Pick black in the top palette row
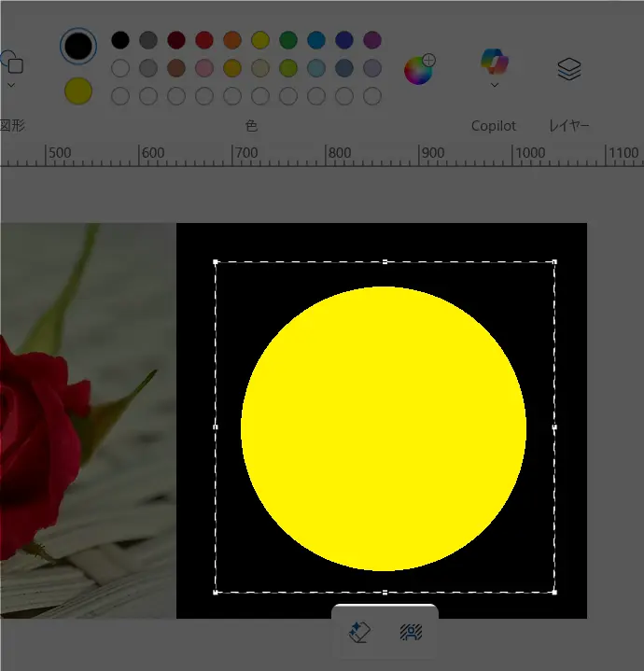 pyautogui.click(x=120, y=40)
